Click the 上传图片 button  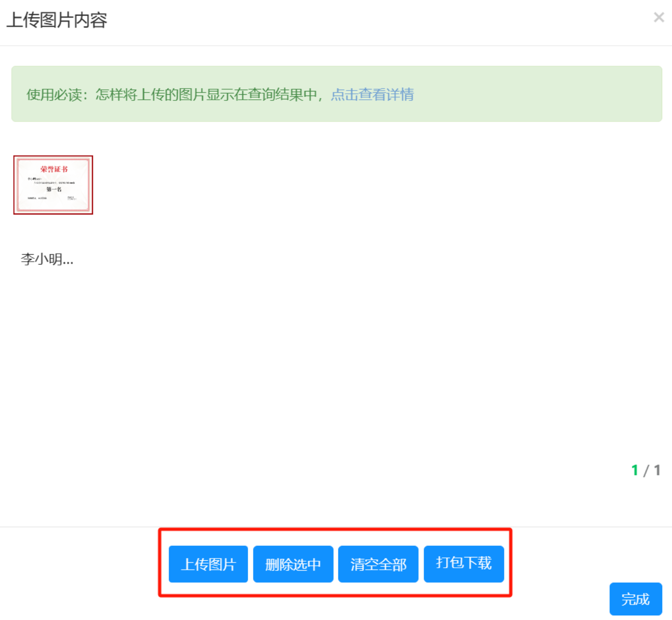coord(208,564)
